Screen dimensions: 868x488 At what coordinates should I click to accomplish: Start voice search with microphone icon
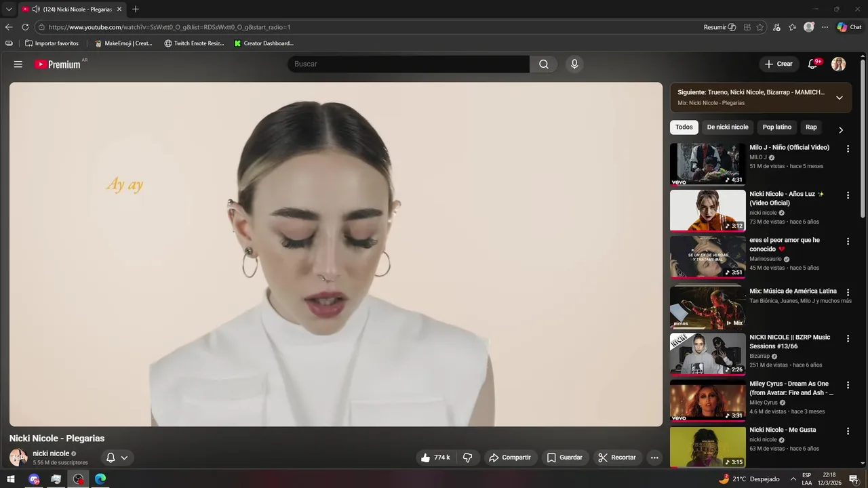click(x=574, y=64)
